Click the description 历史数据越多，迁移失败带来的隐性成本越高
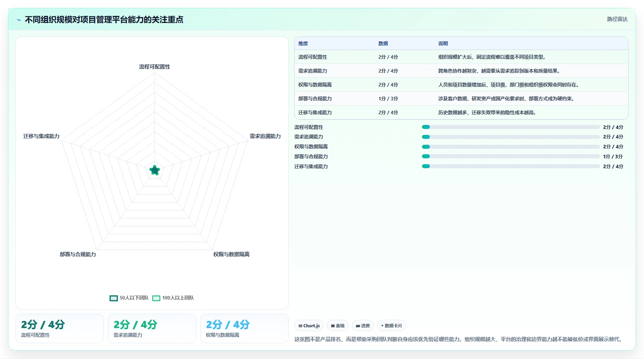Screen dimensions: 644x359 tap(488, 113)
